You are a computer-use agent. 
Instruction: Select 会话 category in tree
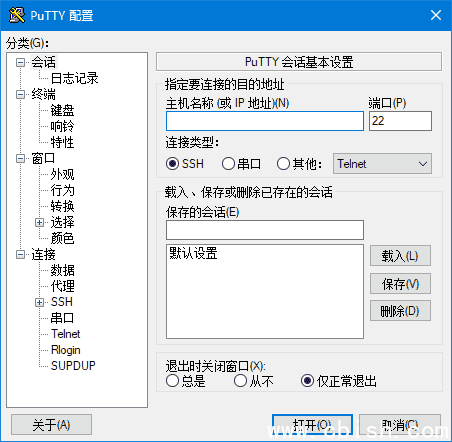click(x=44, y=62)
